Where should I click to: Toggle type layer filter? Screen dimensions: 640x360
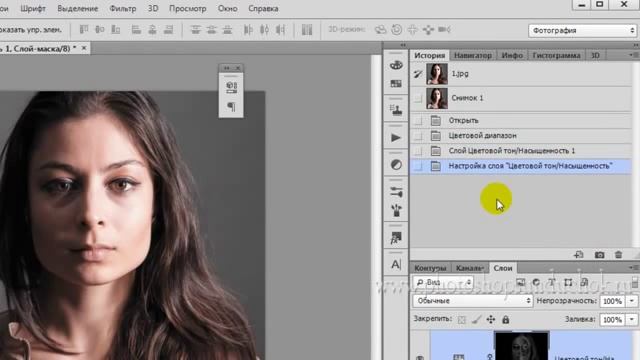point(552,282)
